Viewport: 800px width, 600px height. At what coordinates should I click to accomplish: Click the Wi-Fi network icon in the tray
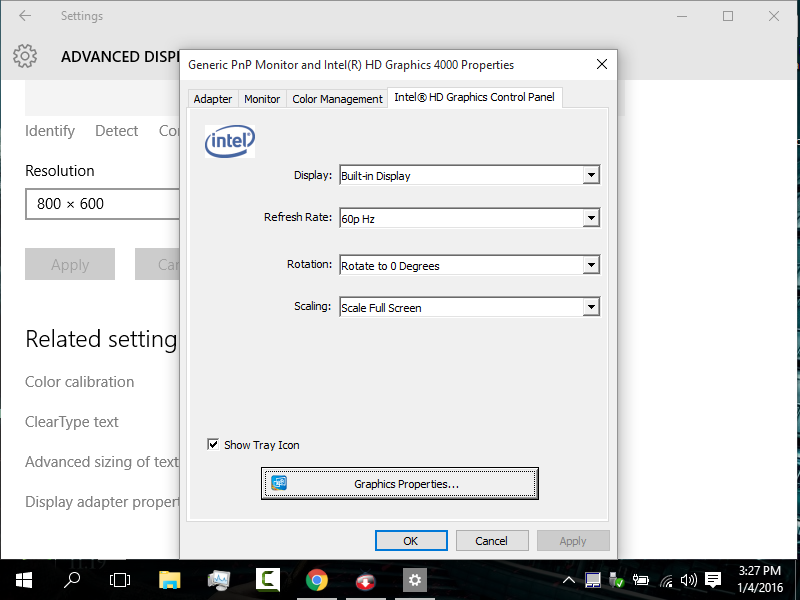[x=665, y=579]
